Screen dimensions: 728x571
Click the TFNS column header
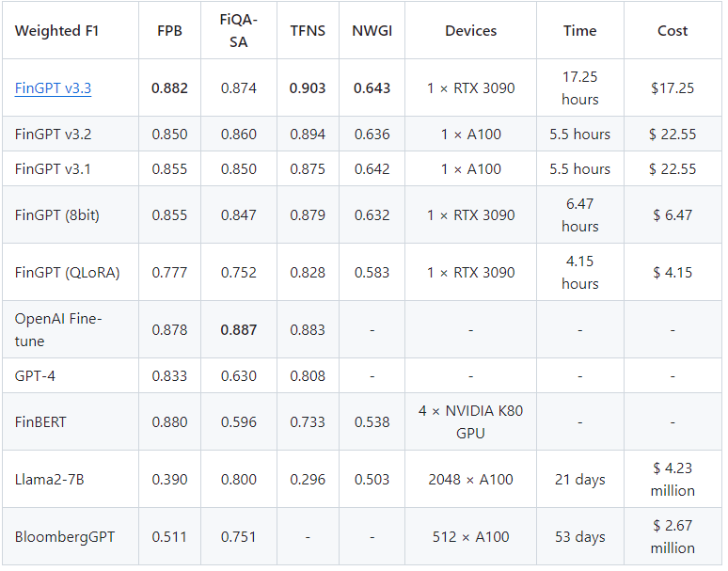tap(308, 31)
